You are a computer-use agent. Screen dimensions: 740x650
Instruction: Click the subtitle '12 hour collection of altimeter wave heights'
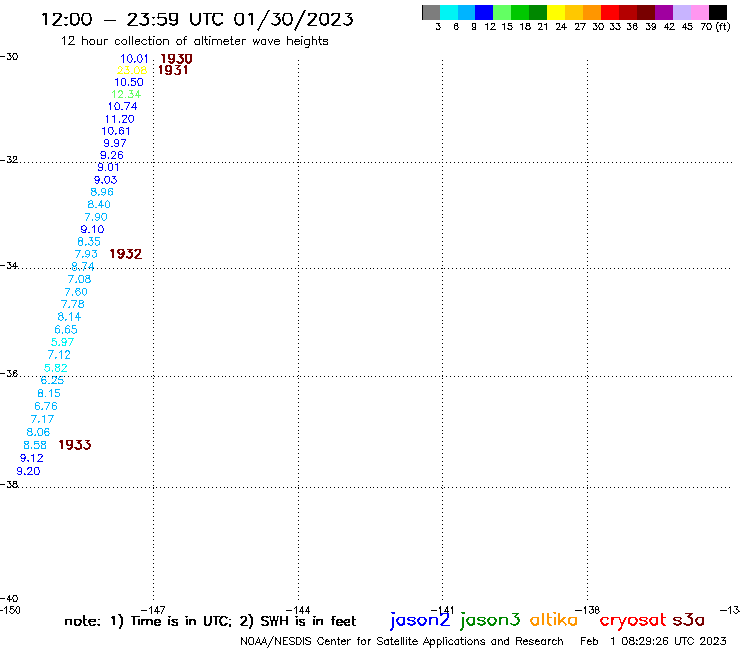coord(194,41)
